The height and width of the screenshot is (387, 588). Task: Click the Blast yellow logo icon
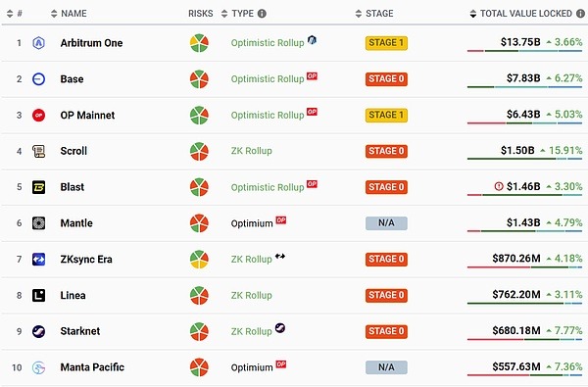pyautogui.click(x=38, y=187)
